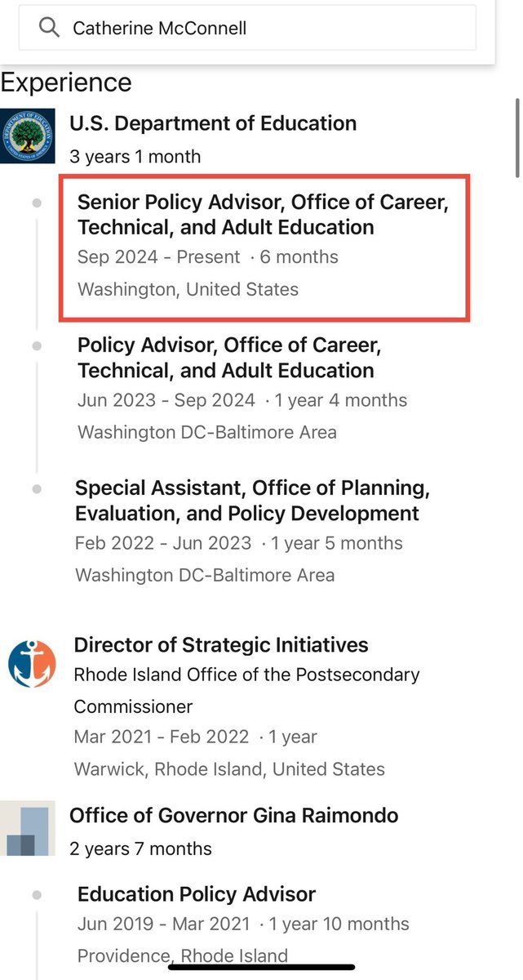This screenshot has height=980, width=523.
Task: Select Special Assistant, Office of Planning position
Action: click(252, 501)
